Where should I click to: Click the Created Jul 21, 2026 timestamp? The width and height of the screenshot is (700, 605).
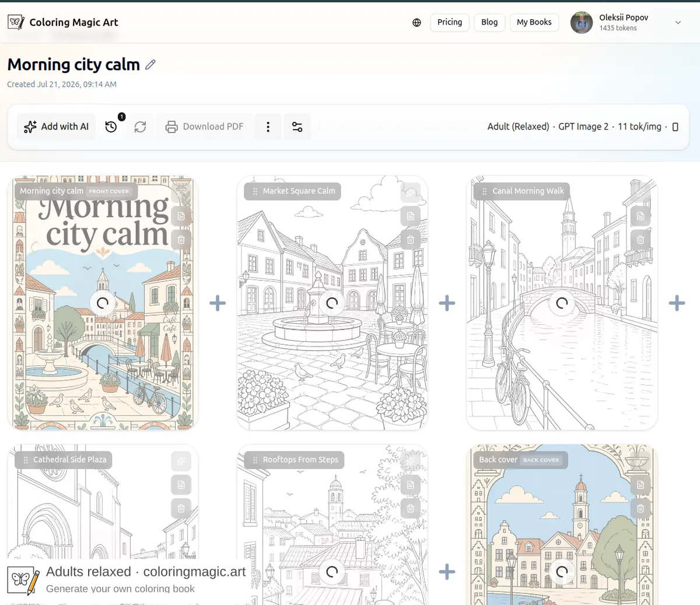tap(62, 85)
